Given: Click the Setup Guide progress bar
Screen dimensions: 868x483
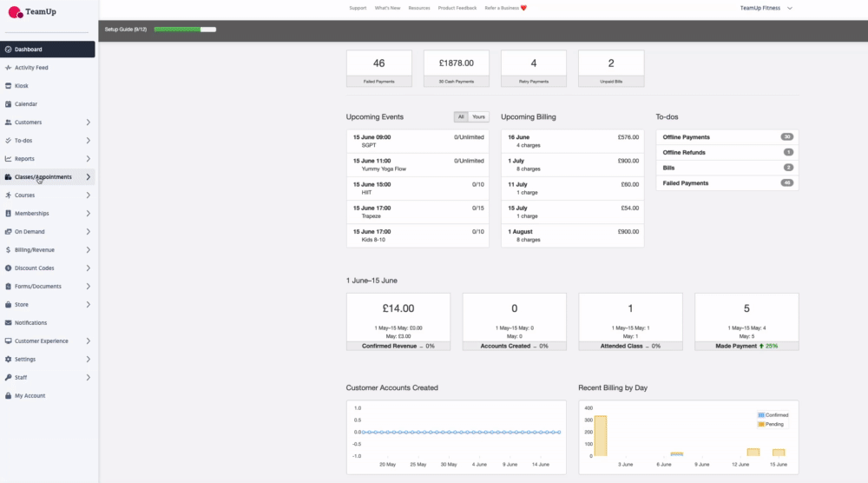Looking at the screenshot, I should [185, 30].
